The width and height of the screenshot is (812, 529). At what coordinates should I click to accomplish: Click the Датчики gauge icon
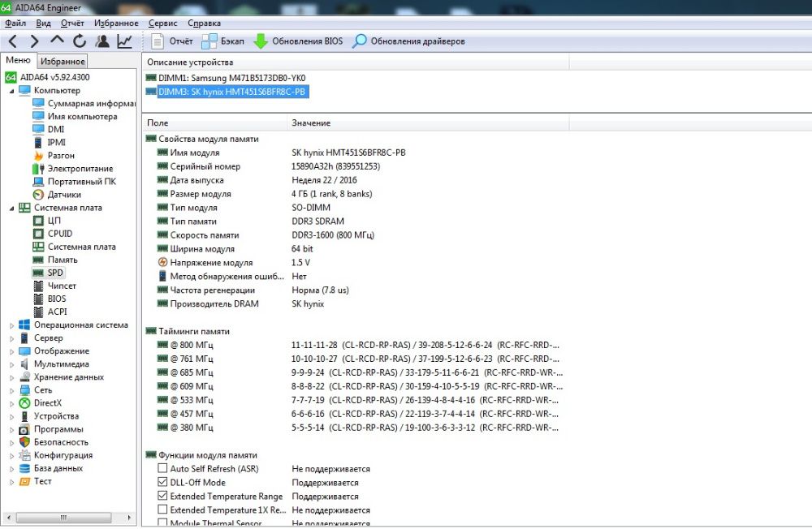(38, 195)
